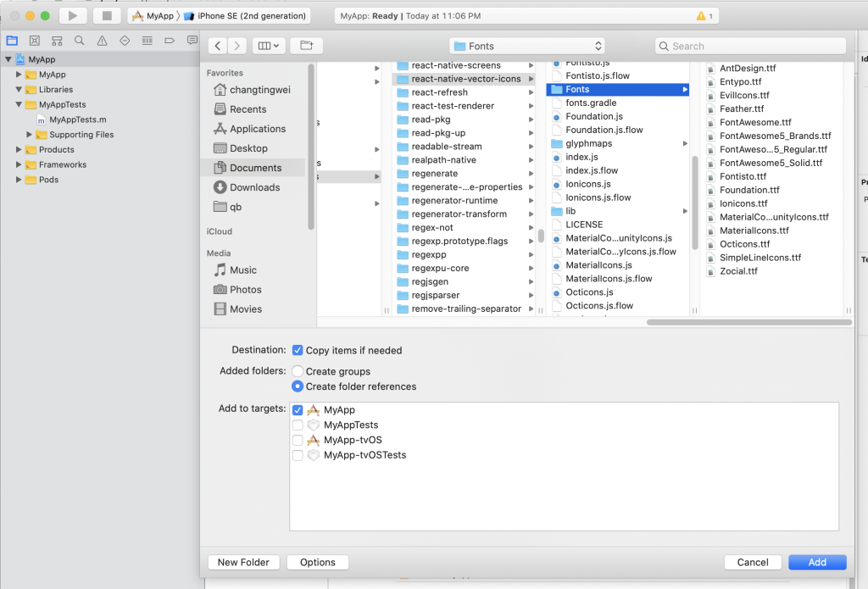
Task: Uncheck the MyApp target
Action: pos(298,410)
